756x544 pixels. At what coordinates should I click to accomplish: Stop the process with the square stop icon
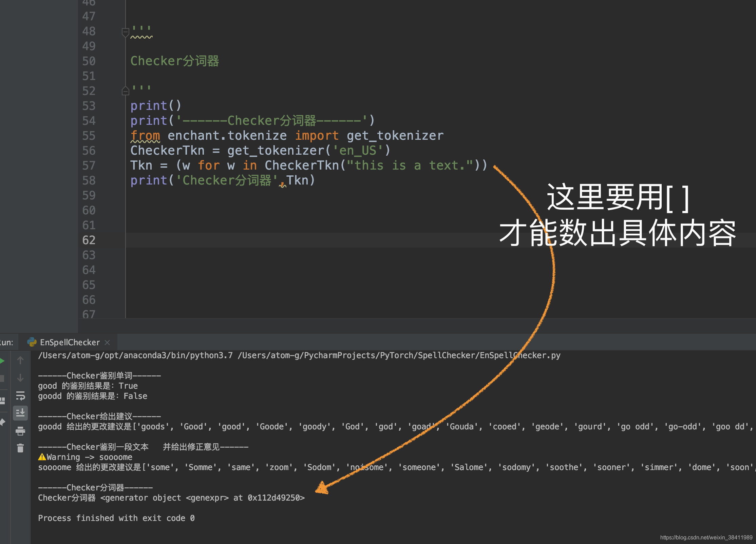tap(2, 378)
